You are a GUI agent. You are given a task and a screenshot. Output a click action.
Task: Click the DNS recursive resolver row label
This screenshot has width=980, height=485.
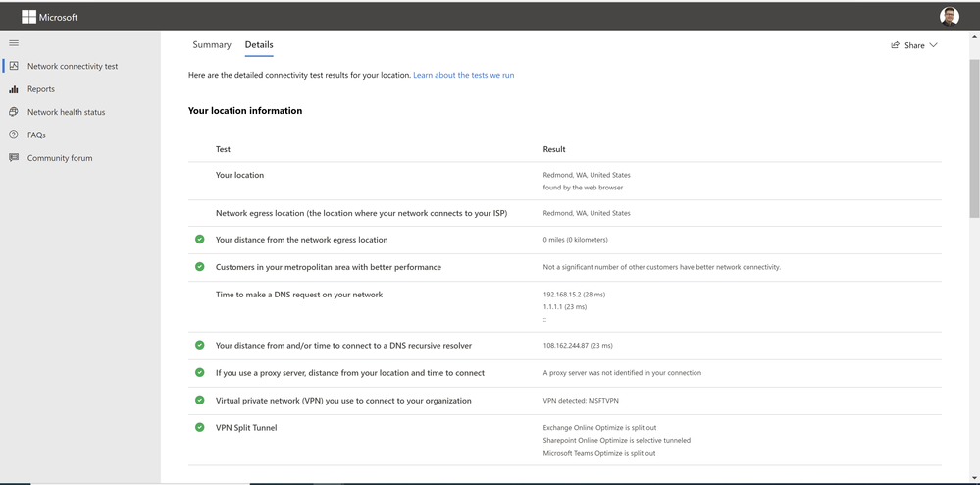(343, 346)
